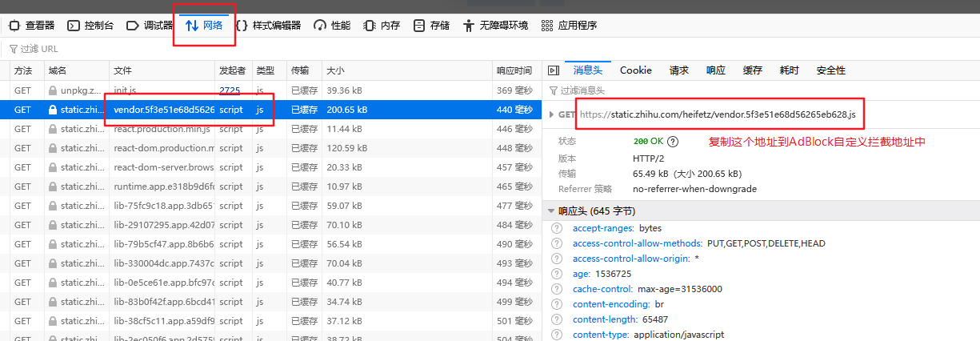Expand the GET request URL details
This screenshot has height=341, width=980.
(553, 114)
